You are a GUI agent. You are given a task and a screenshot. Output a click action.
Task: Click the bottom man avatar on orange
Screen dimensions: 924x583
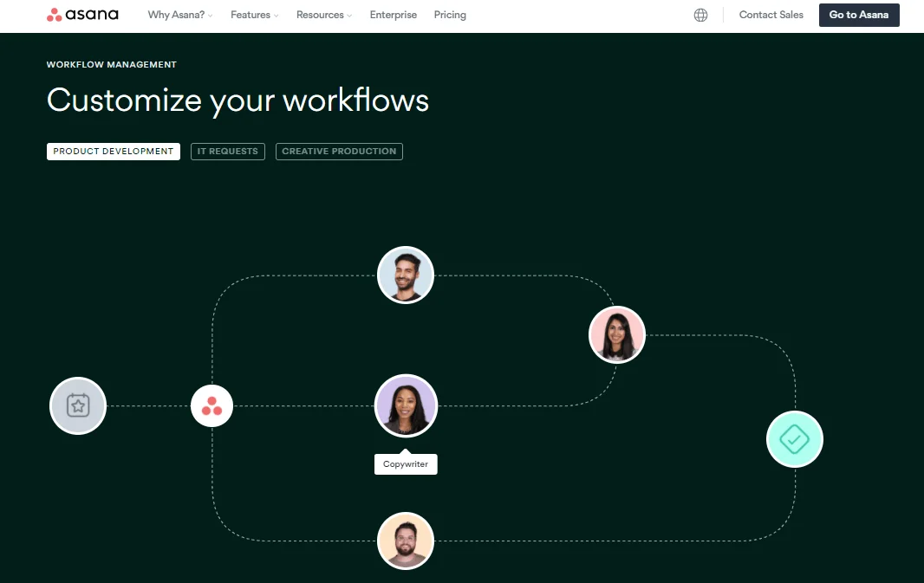pos(406,541)
